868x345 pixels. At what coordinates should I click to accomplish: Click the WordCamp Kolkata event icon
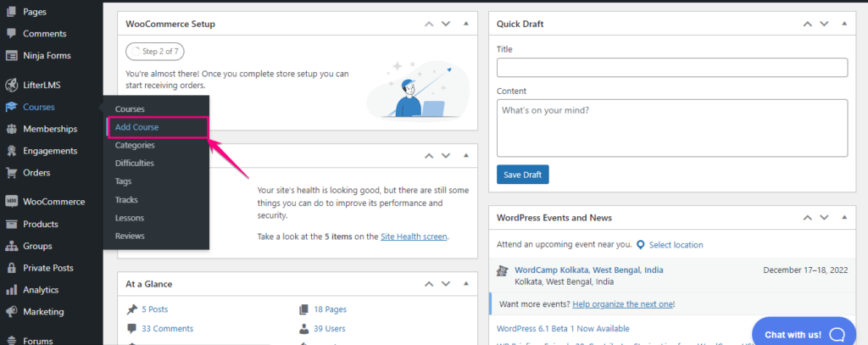502,270
